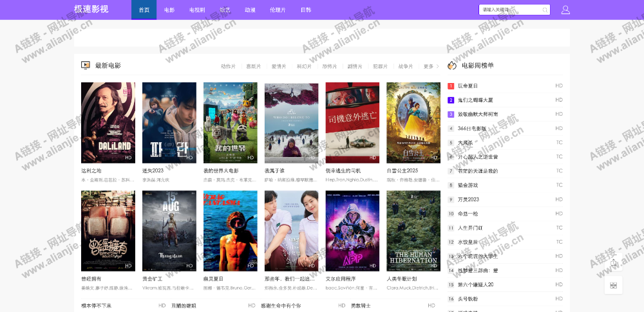
Task: Filter by 恐怖片 category
Action: click(329, 66)
